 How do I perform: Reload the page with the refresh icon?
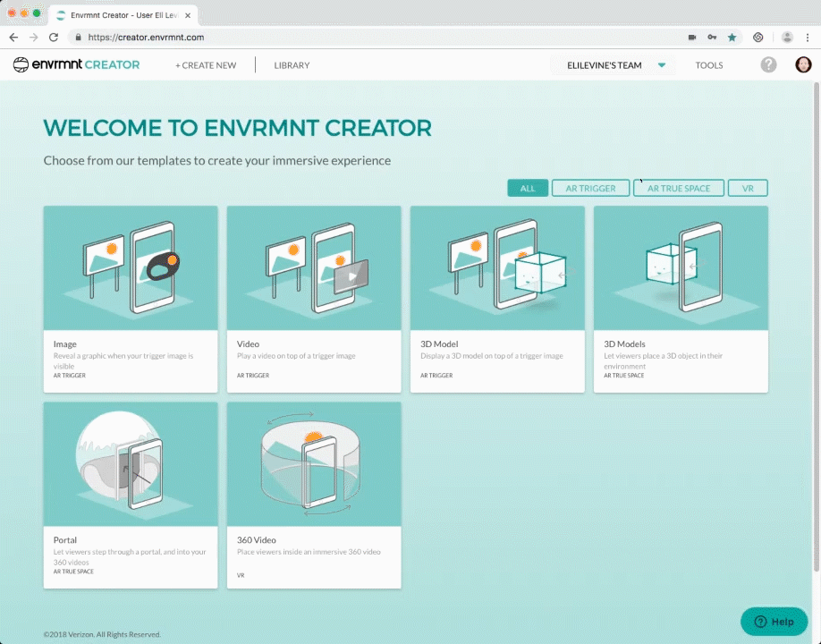click(54, 38)
